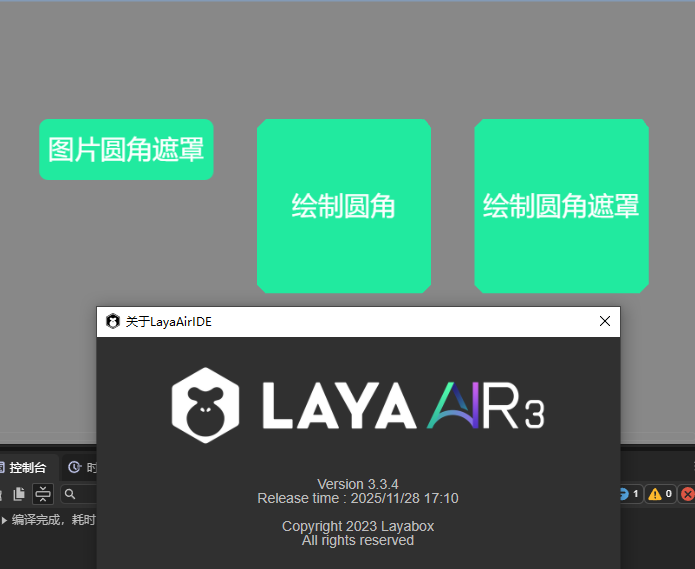Click the 绘制圆角遮罩 green button

(561, 206)
